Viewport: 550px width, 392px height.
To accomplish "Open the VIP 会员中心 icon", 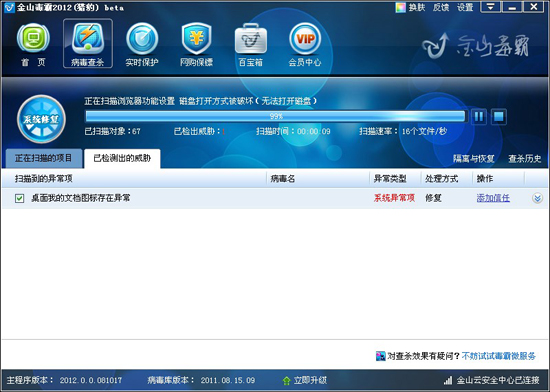I will point(305,44).
